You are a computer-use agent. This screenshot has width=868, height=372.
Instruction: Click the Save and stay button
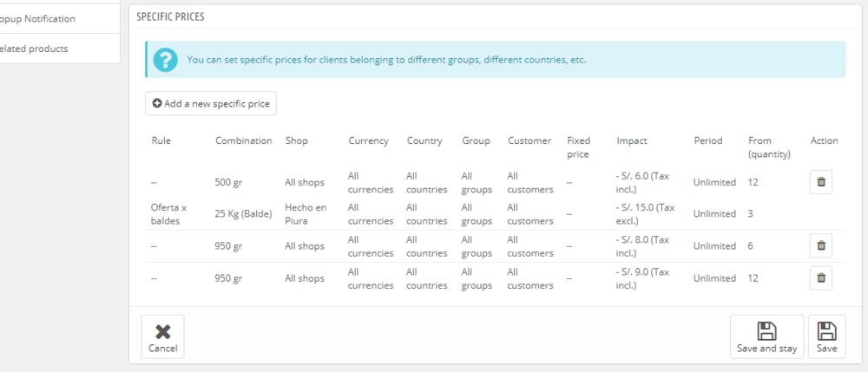pos(766,336)
